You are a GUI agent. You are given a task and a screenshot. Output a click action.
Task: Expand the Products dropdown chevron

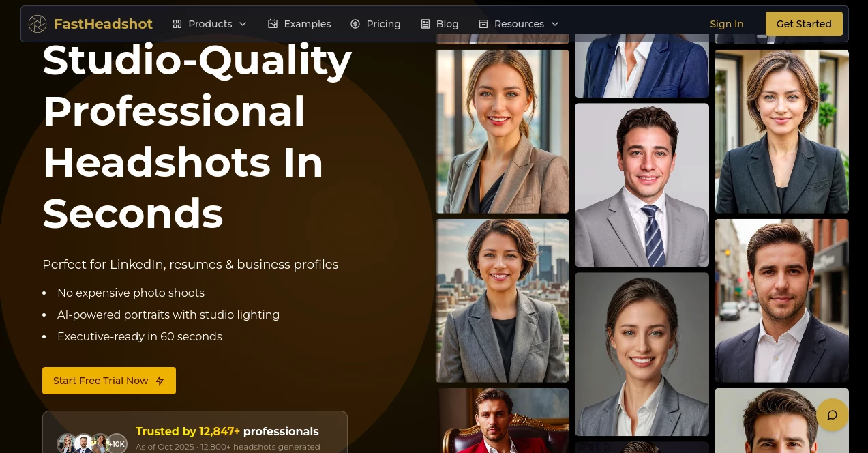(242, 24)
